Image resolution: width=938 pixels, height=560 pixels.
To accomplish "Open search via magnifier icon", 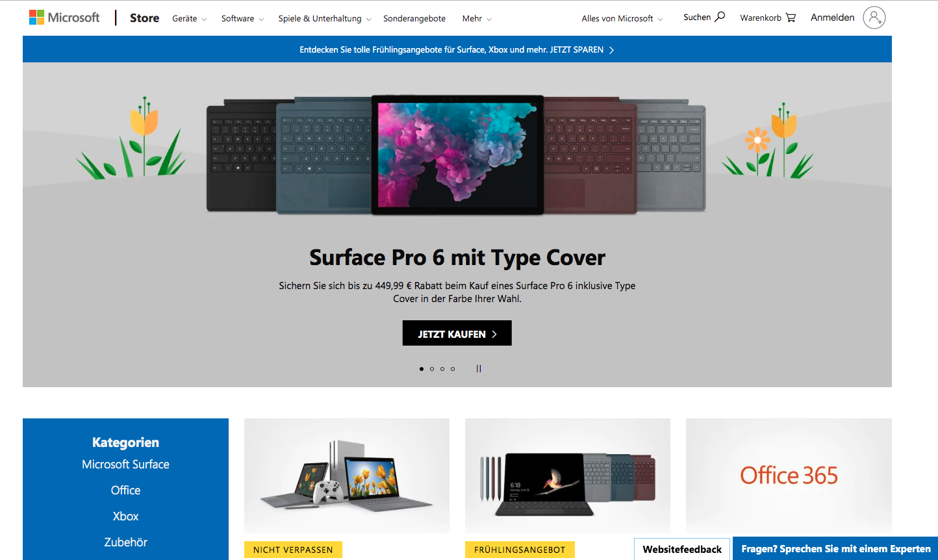I will pyautogui.click(x=720, y=18).
